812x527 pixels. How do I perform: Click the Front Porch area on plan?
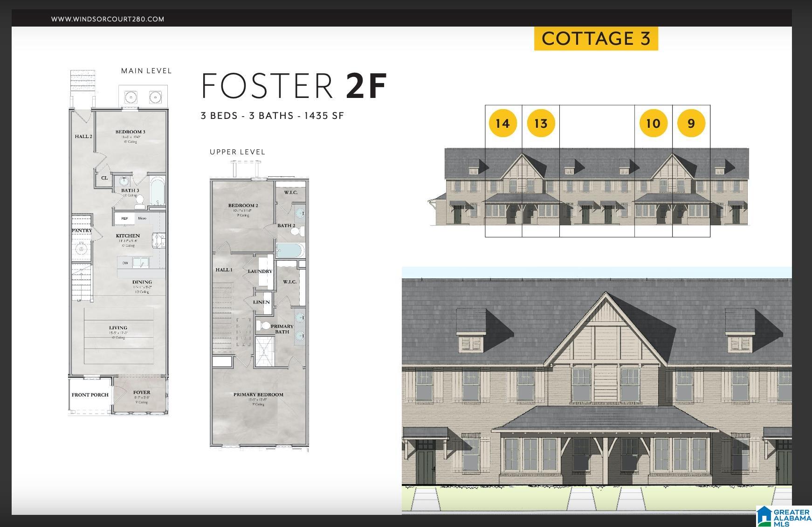tap(90, 395)
